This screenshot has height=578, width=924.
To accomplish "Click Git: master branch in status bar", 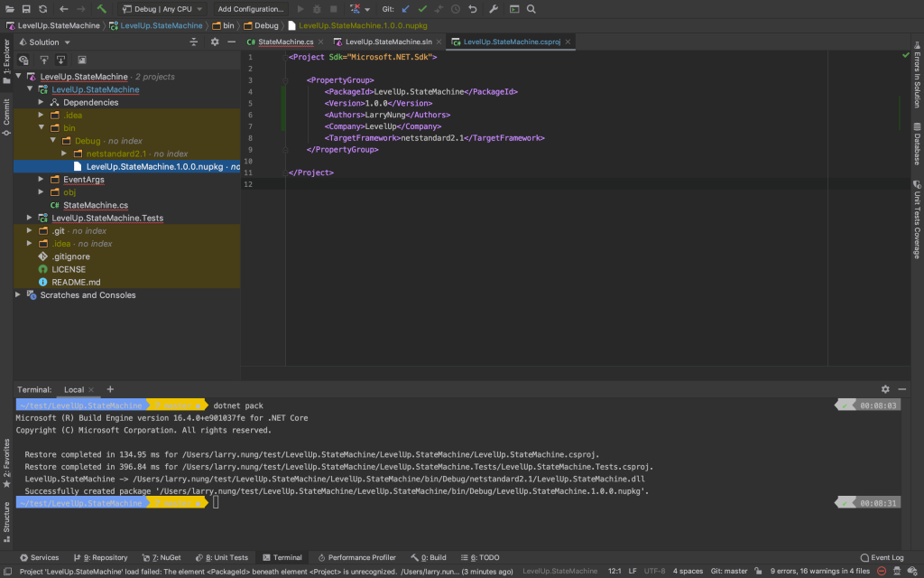I will pos(729,571).
